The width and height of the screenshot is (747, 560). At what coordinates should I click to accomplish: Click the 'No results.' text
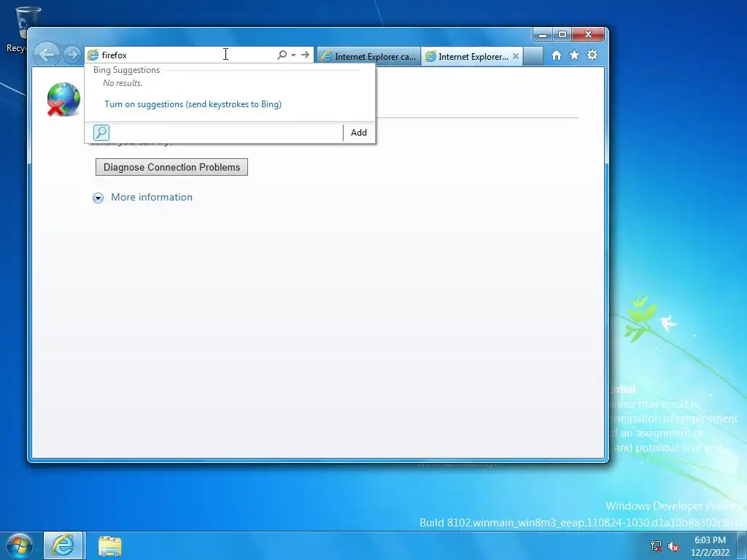pyautogui.click(x=123, y=83)
